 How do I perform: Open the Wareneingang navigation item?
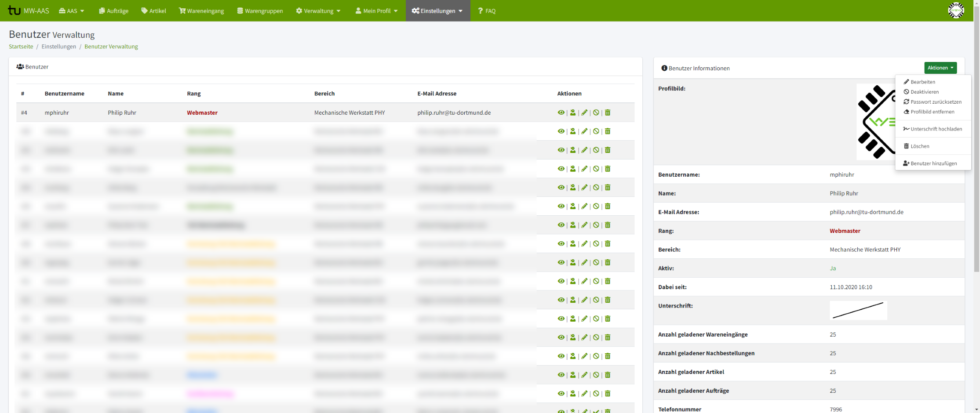[201, 11]
